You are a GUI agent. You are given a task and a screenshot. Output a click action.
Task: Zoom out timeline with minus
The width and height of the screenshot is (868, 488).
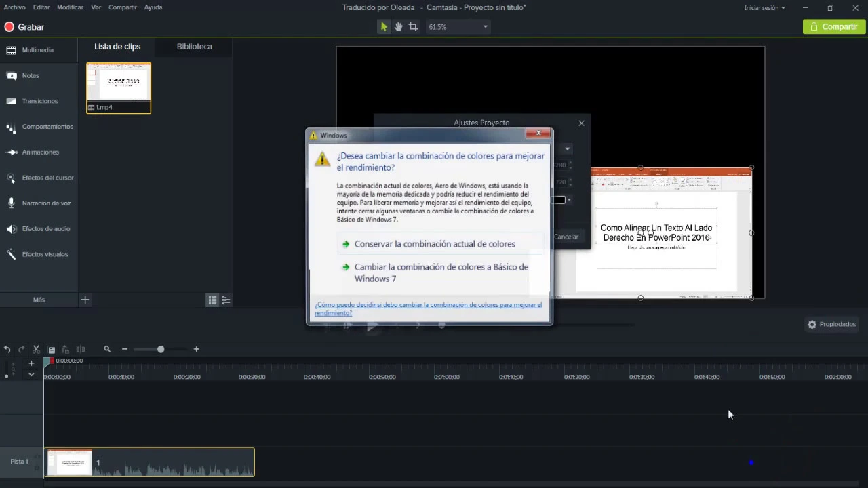coord(125,349)
